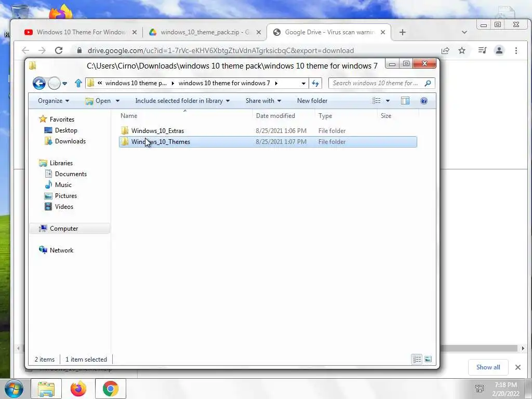Image resolution: width=532 pixels, height=399 pixels.
Task: Select 'windows 10 theme for windows 7' breadcrumb
Action: [224, 83]
